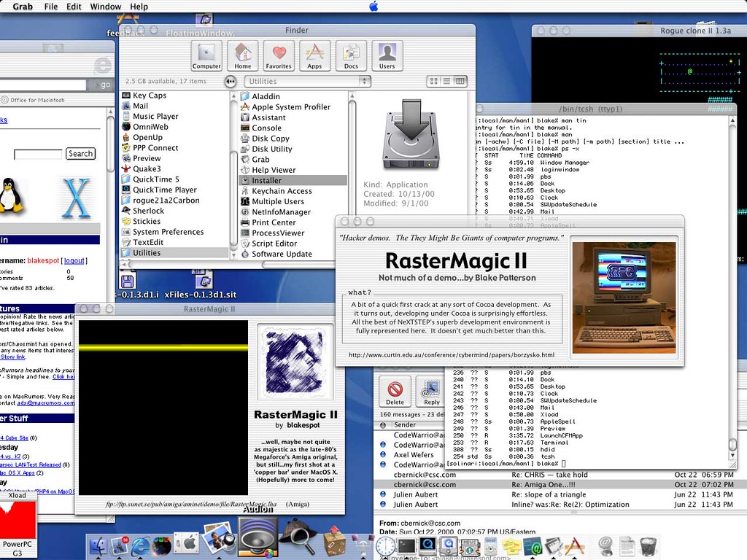The image size is (747, 560).
Task: Click the Docs icon in Finder
Action: [x=351, y=55]
